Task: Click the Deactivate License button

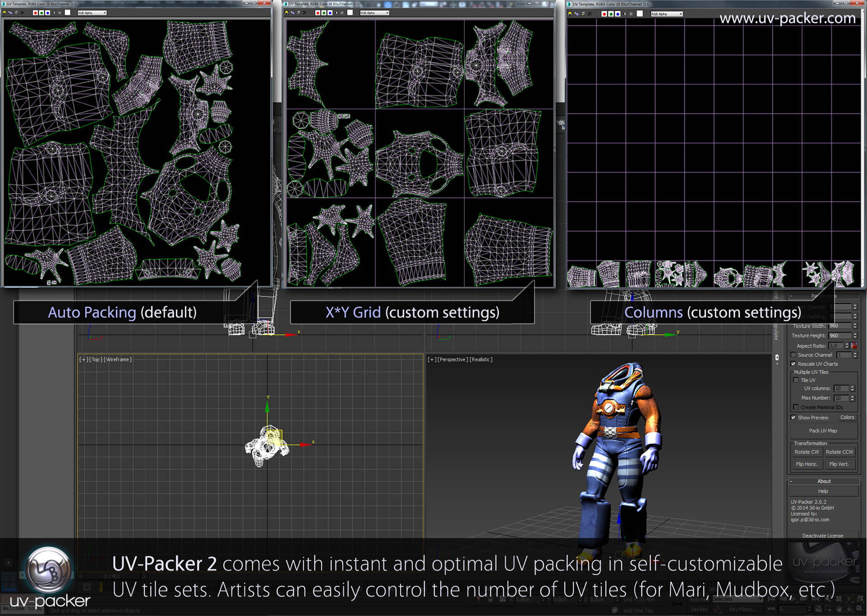Action: (x=823, y=536)
